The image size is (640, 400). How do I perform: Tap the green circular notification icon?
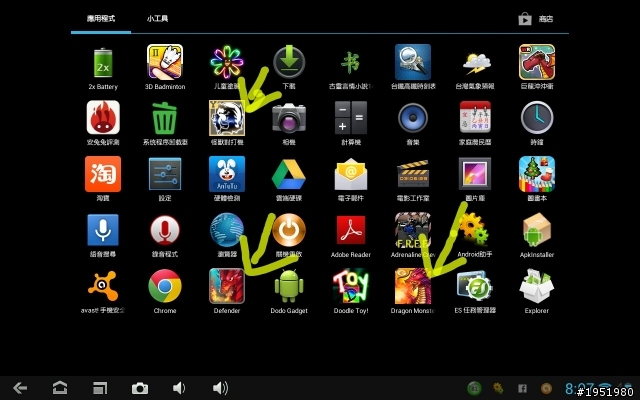(474, 388)
